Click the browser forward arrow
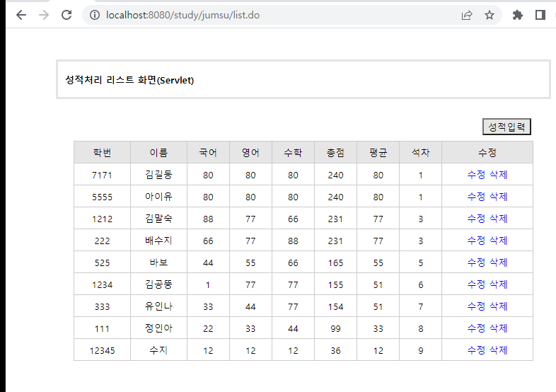The image size is (556, 392). 44,15
